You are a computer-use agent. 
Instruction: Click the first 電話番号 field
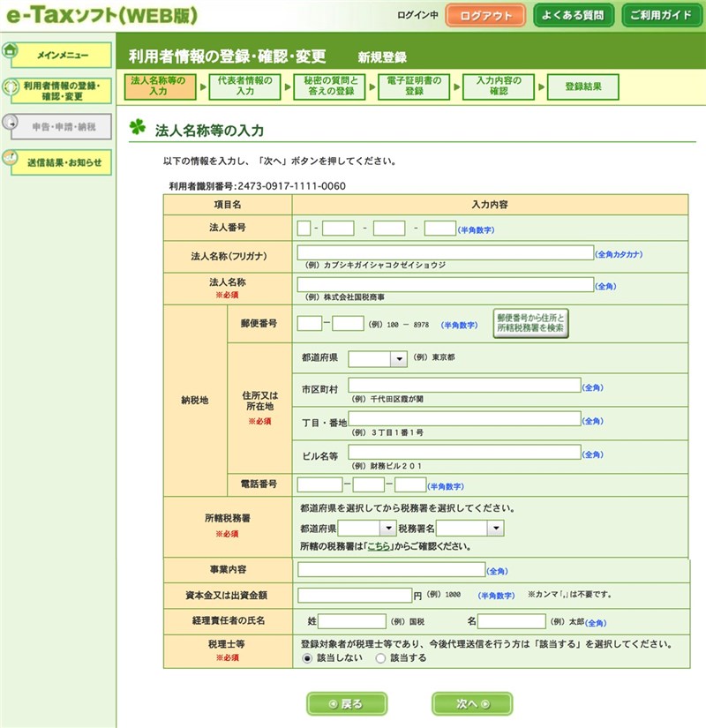pyautogui.click(x=319, y=484)
